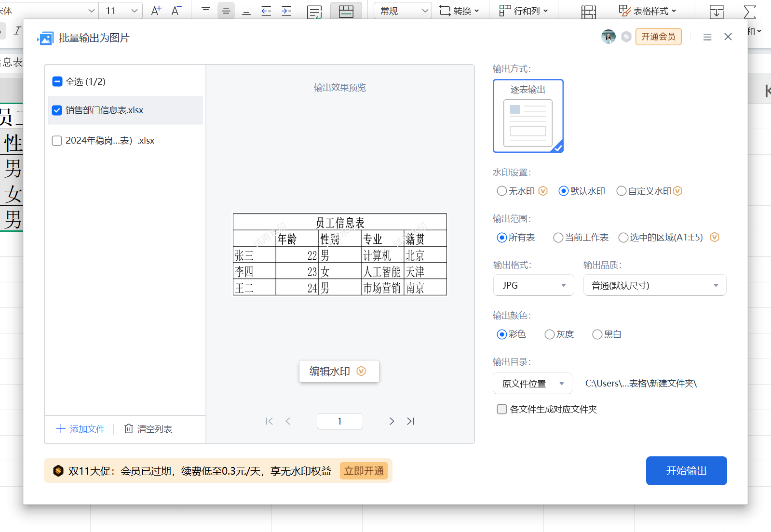Image resolution: width=771 pixels, height=532 pixels.
Task: Click 编辑水印 edit watermark button
Action: tap(339, 372)
